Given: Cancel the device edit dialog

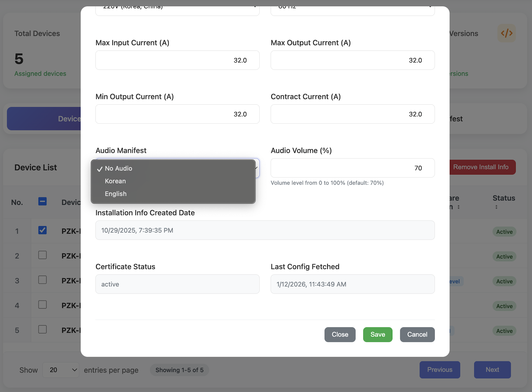Looking at the screenshot, I should point(417,334).
